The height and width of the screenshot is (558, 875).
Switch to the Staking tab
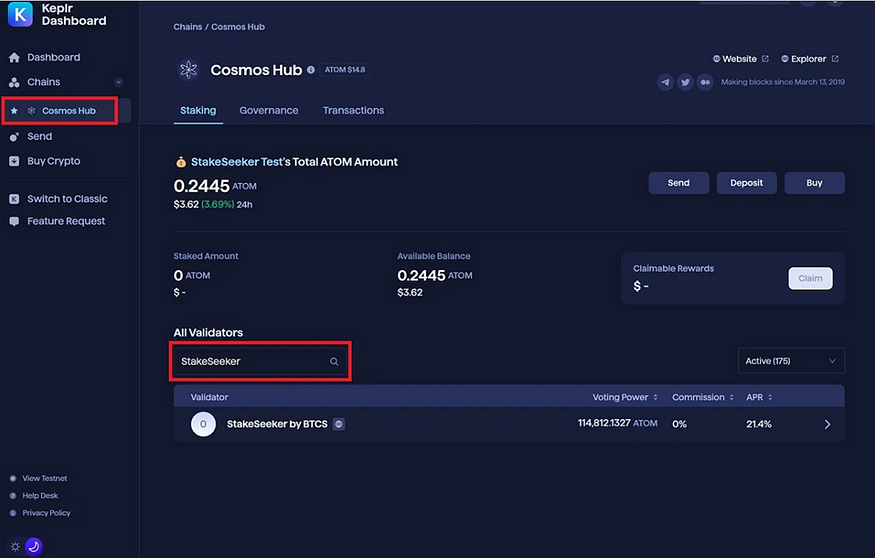[x=198, y=110]
